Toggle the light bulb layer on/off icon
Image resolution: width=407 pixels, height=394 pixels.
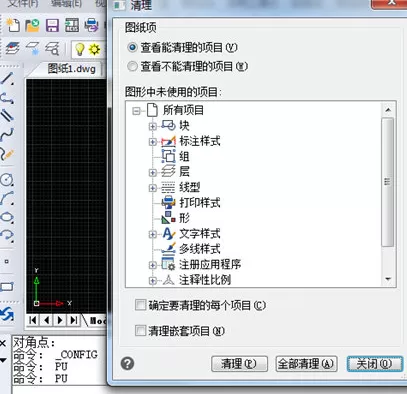coord(79,49)
